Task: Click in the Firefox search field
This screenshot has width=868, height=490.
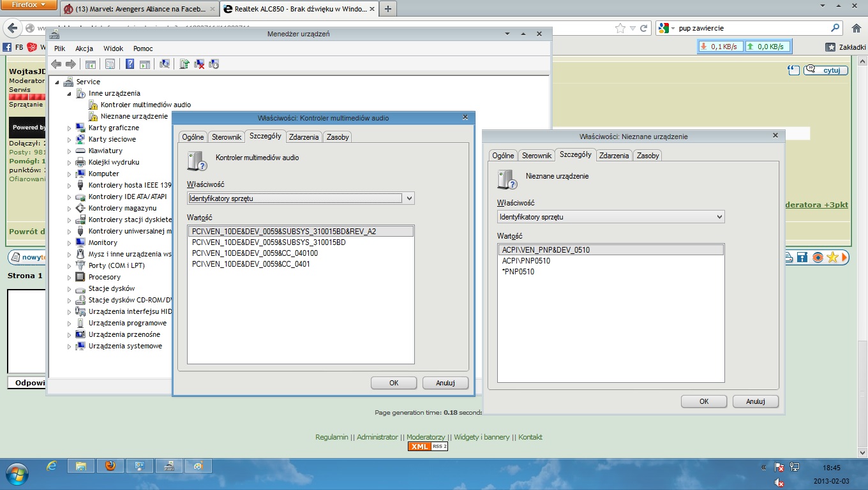Action: click(x=751, y=28)
